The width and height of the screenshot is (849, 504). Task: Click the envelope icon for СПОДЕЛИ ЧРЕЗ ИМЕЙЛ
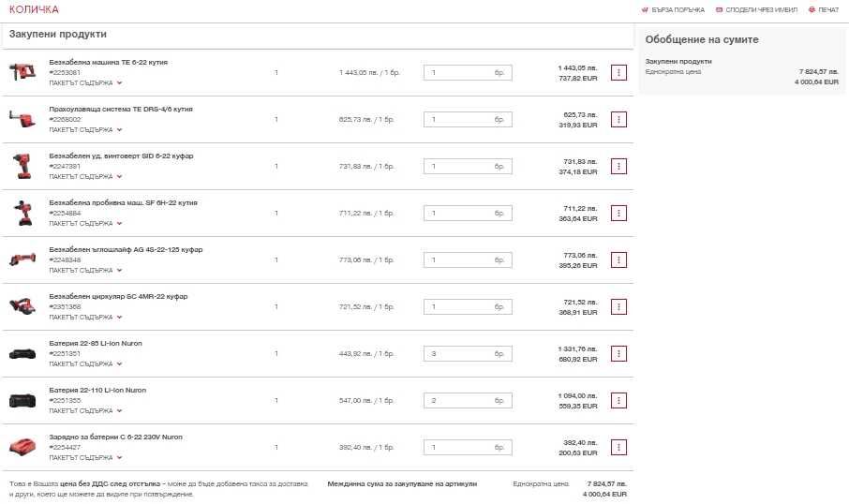pos(719,9)
